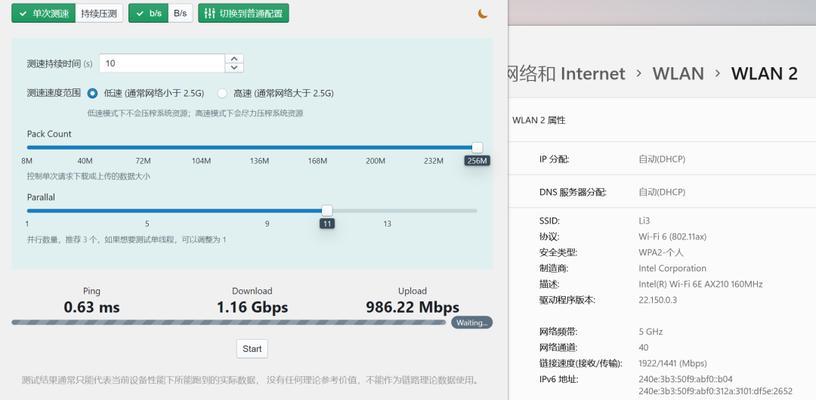
Task: Select 高速 speed range radio
Action: (222, 94)
